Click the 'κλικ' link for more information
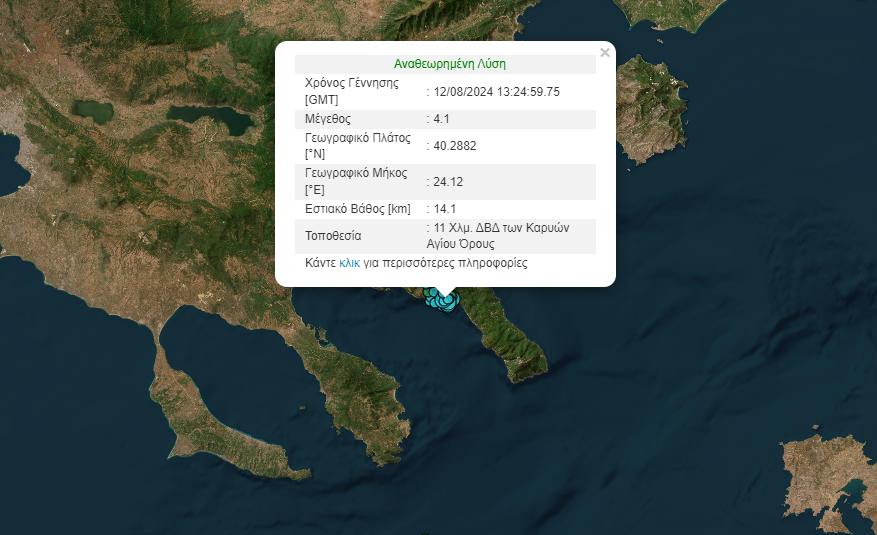This screenshot has width=877, height=535. pos(349,264)
